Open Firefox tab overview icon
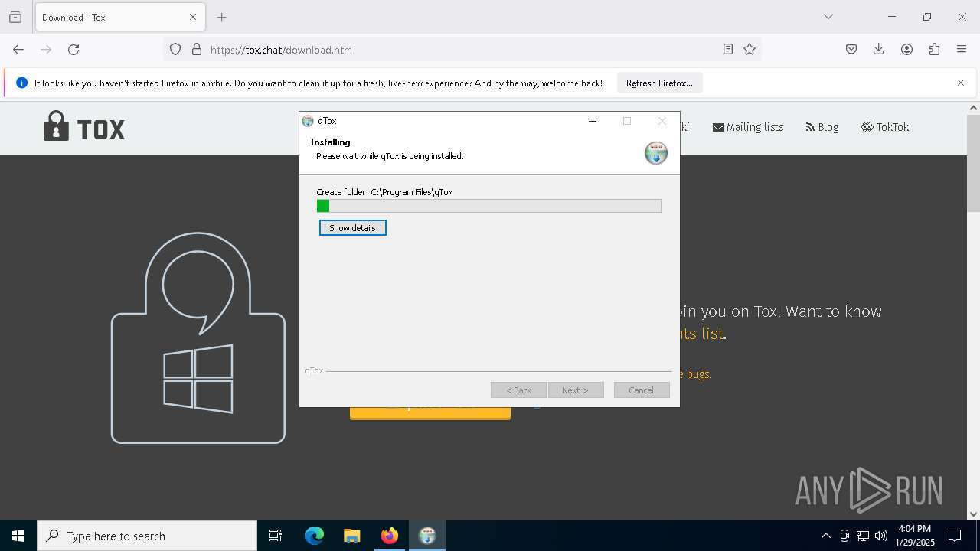This screenshot has height=551, width=980. (x=15, y=17)
